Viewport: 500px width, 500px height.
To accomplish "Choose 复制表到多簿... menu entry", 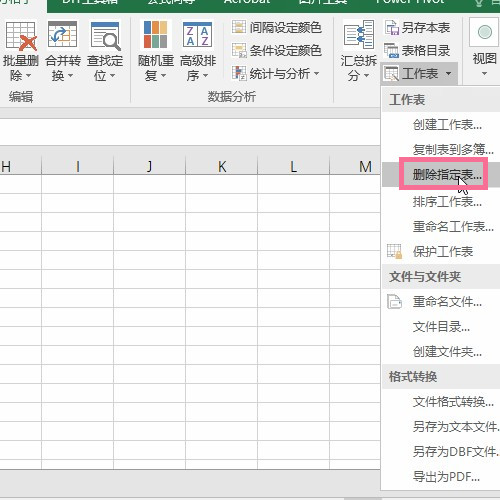I will point(440,149).
